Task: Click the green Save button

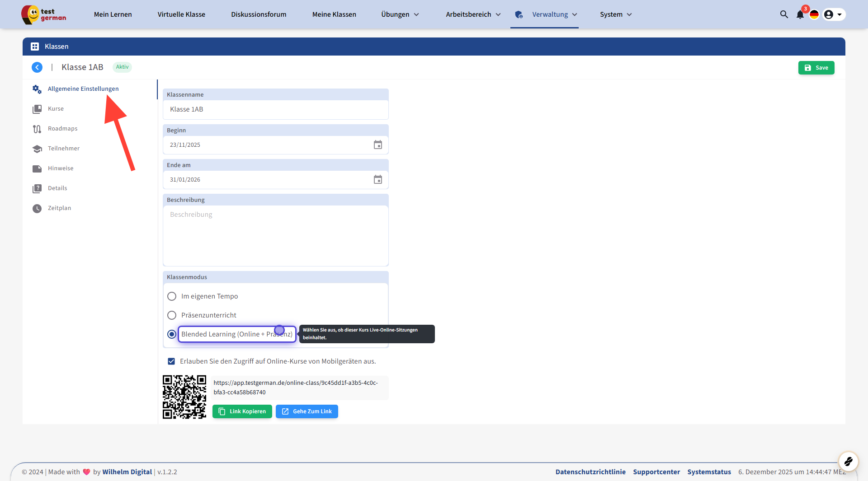Action: (816, 68)
